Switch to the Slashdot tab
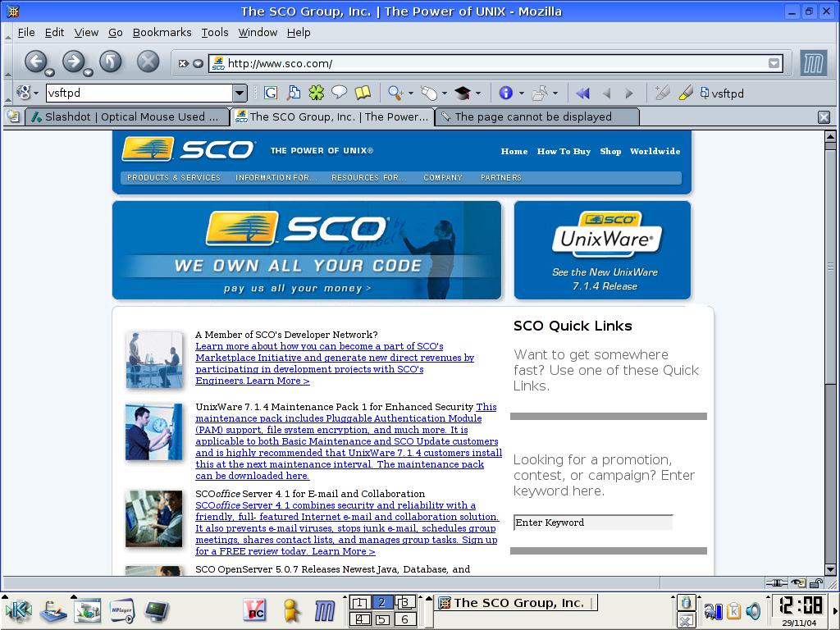840x630 pixels. [x=127, y=116]
